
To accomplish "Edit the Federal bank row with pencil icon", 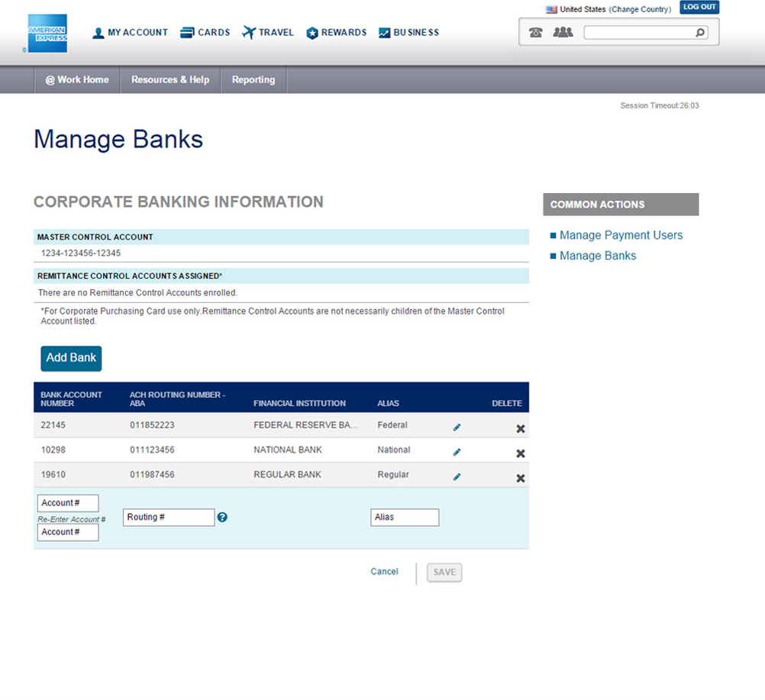I will (x=457, y=427).
